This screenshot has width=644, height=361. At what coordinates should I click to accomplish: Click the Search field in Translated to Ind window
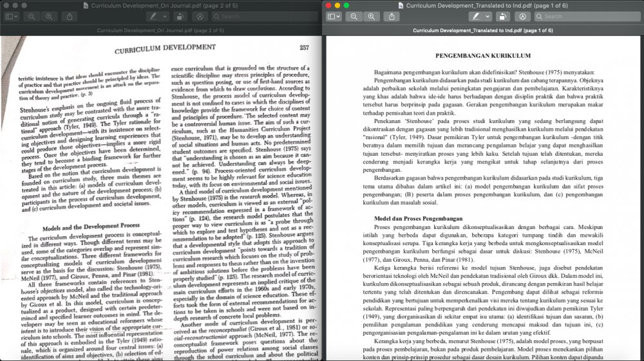tap(587, 17)
